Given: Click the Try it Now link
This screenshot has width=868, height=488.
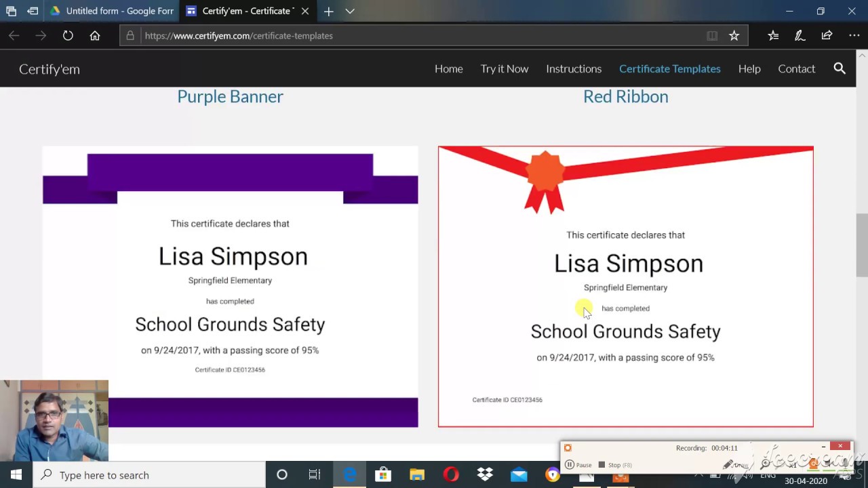Looking at the screenshot, I should (504, 68).
